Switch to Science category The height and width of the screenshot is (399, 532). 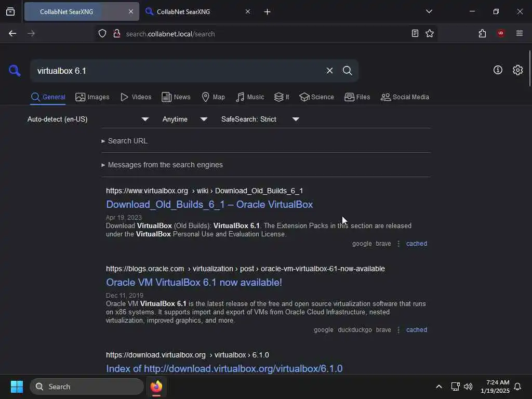click(x=316, y=97)
